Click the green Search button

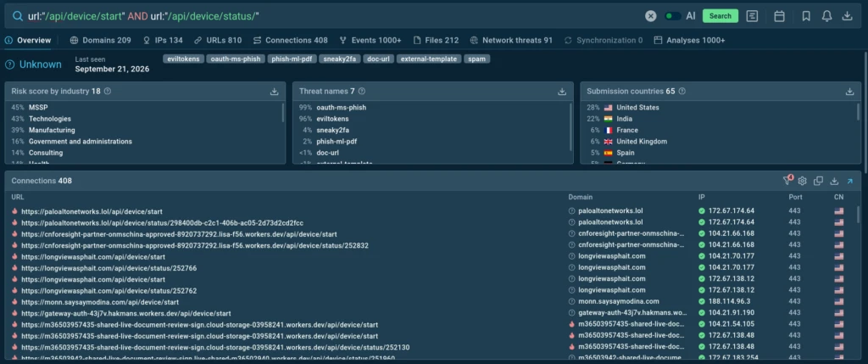click(721, 16)
